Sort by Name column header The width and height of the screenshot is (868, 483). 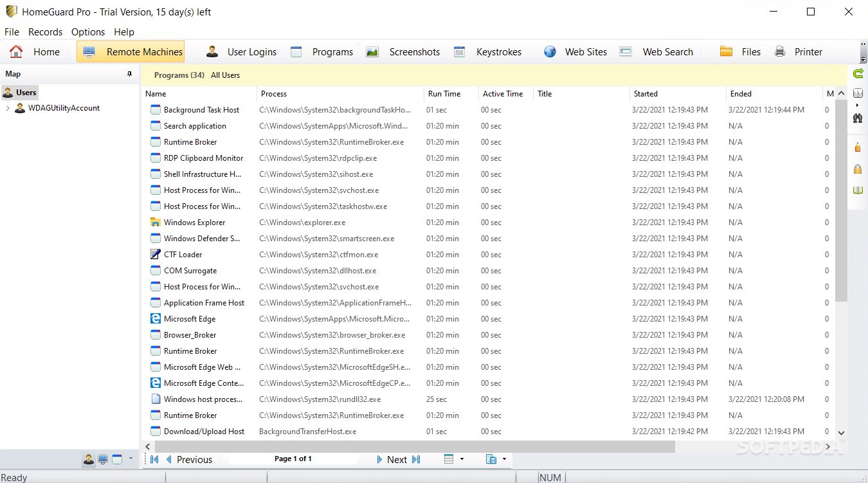pyautogui.click(x=199, y=94)
